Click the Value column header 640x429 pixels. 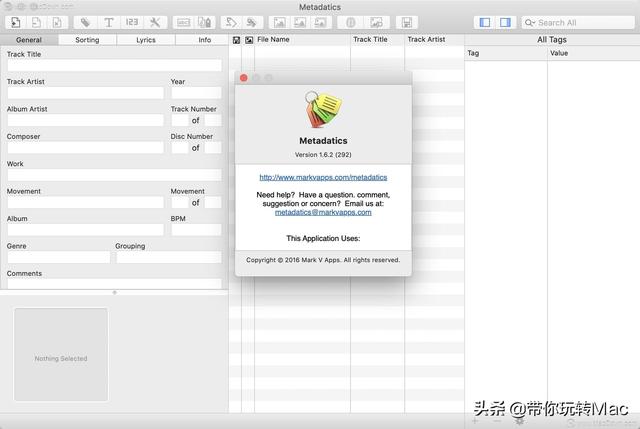[x=593, y=53]
